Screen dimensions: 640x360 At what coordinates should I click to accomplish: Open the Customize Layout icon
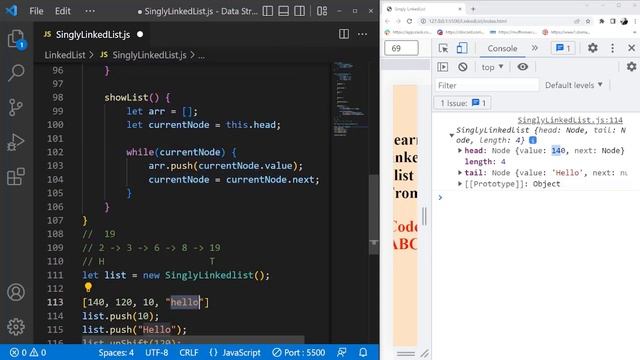(322, 11)
